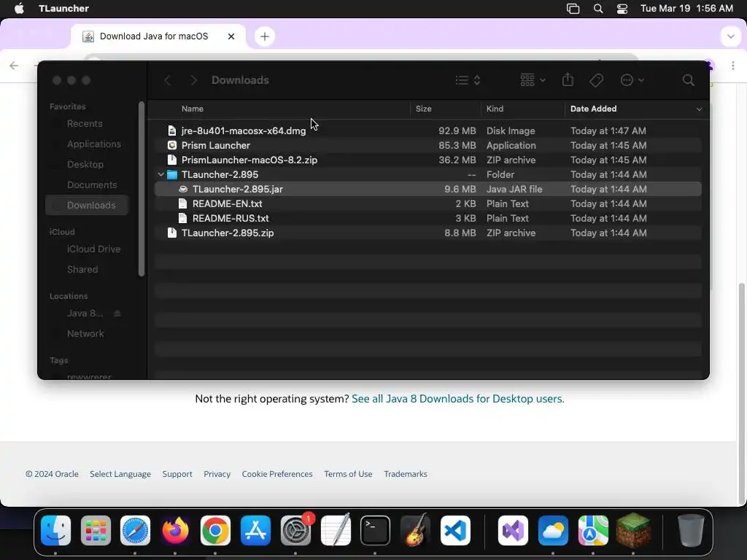Click Select Language footer link

(120, 474)
